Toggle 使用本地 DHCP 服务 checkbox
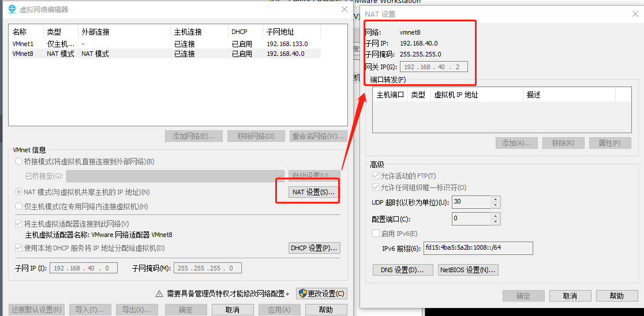The width and height of the screenshot is (644, 316). pos(18,248)
